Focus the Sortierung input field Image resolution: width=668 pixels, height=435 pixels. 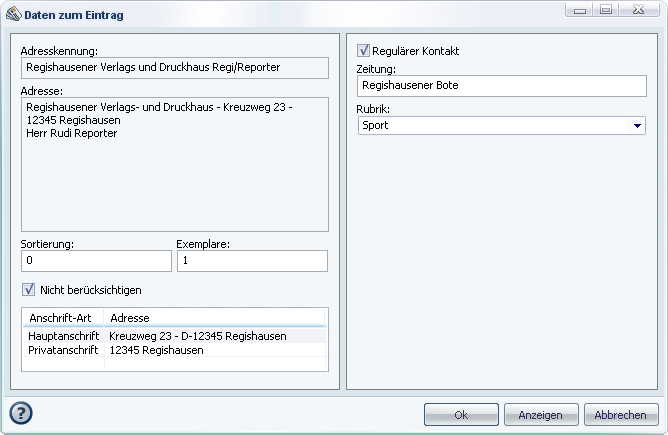click(x=96, y=260)
